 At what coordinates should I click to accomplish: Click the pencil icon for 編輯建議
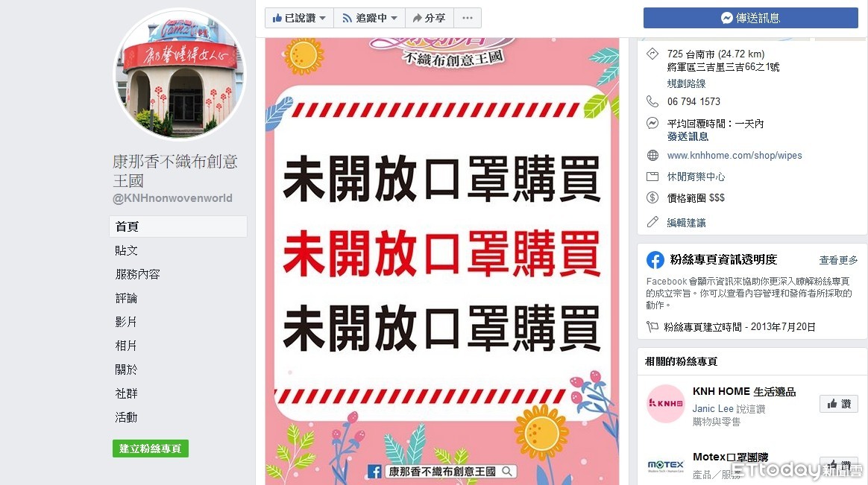click(652, 222)
